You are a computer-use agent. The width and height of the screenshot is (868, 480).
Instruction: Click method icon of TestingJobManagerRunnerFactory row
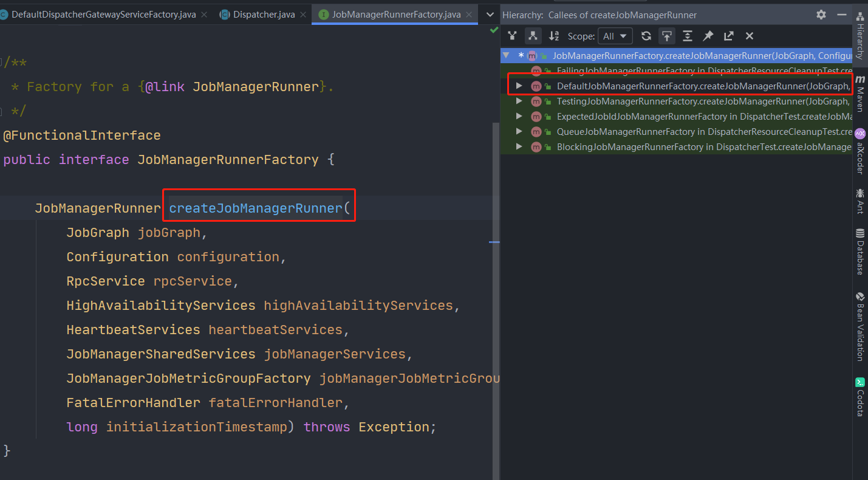click(x=536, y=101)
